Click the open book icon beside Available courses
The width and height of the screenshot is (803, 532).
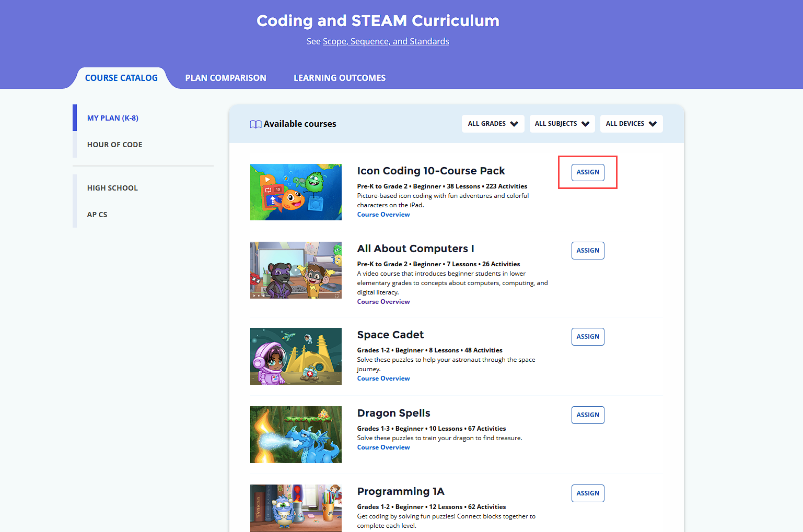(x=255, y=124)
